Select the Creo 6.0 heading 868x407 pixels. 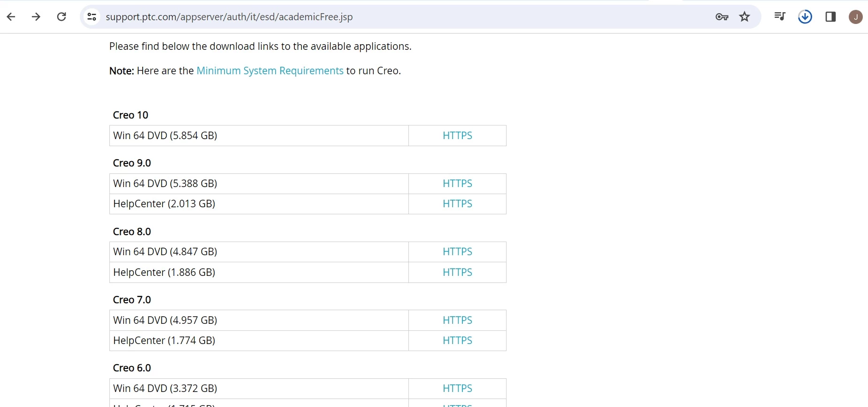point(132,368)
